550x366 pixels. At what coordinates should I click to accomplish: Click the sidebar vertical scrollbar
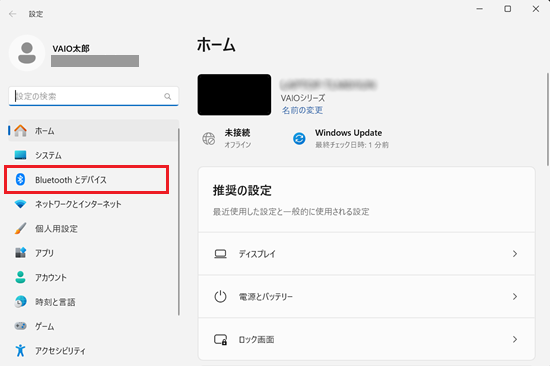tap(179, 222)
